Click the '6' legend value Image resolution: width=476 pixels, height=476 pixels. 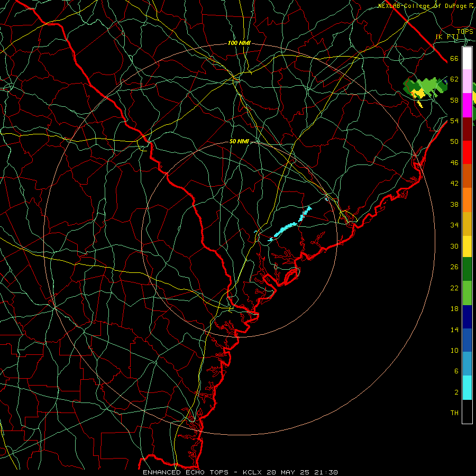click(x=456, y=371)
